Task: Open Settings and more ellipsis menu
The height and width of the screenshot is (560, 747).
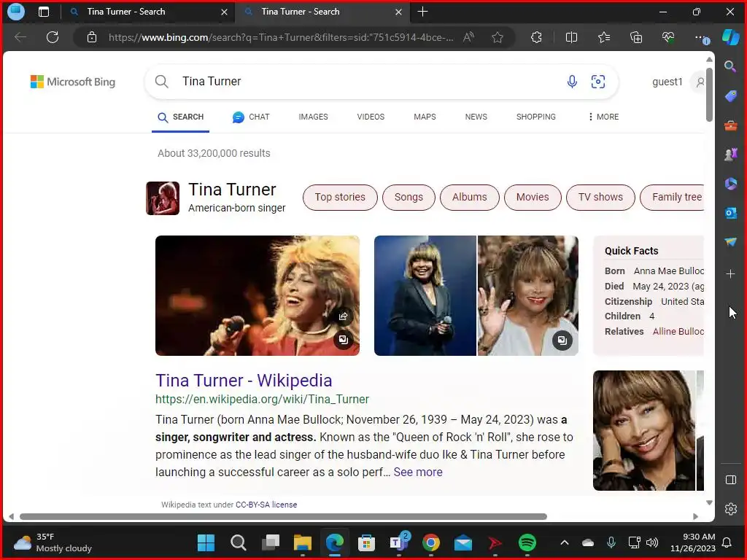Action: (701, 37)
